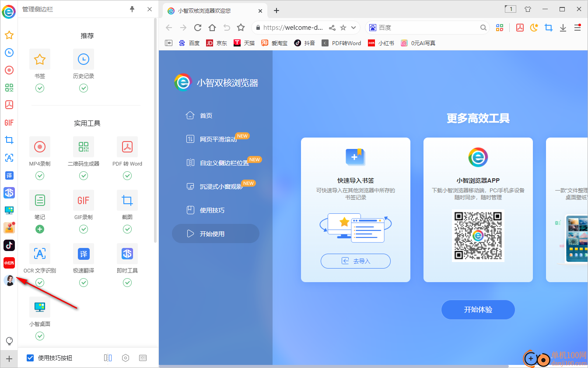Open the hexagon settings icon at panel bottom
588x368 pixels.
pyautogui.click(x=126, y=358)
